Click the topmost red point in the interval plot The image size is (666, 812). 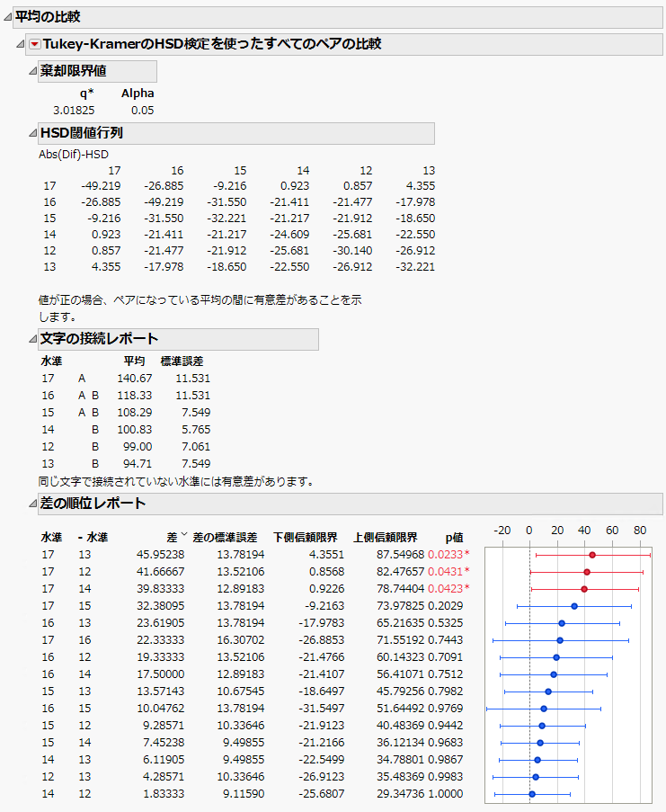pyautogui.click(x=592, y=555)
